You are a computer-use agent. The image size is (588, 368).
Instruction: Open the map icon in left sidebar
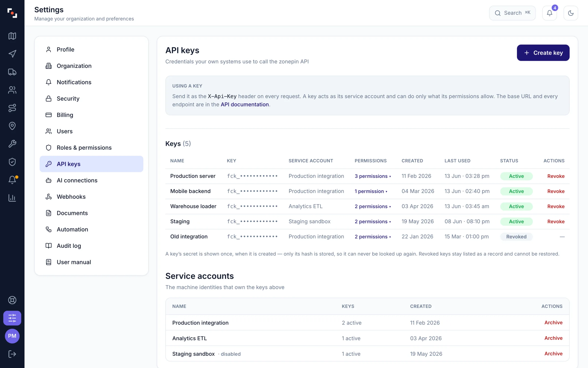click(x=12, y=36)
